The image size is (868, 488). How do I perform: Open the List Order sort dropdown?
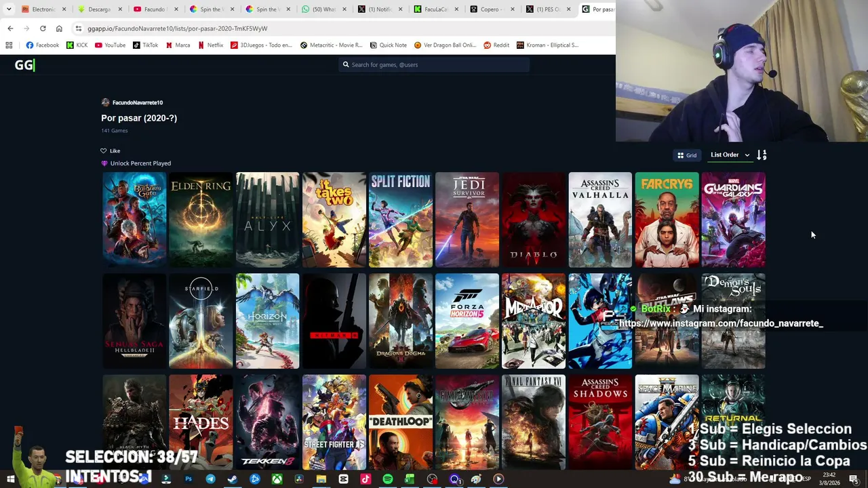coord(730,155)
